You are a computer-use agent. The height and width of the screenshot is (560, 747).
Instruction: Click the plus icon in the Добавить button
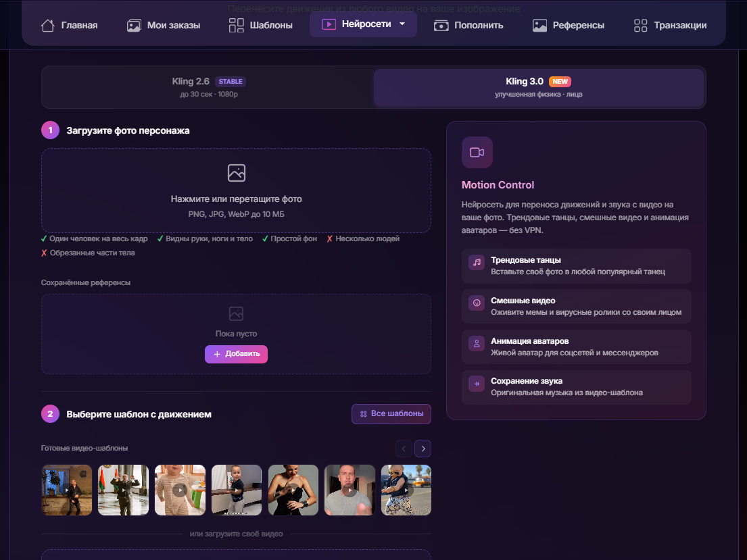(217, 354)
